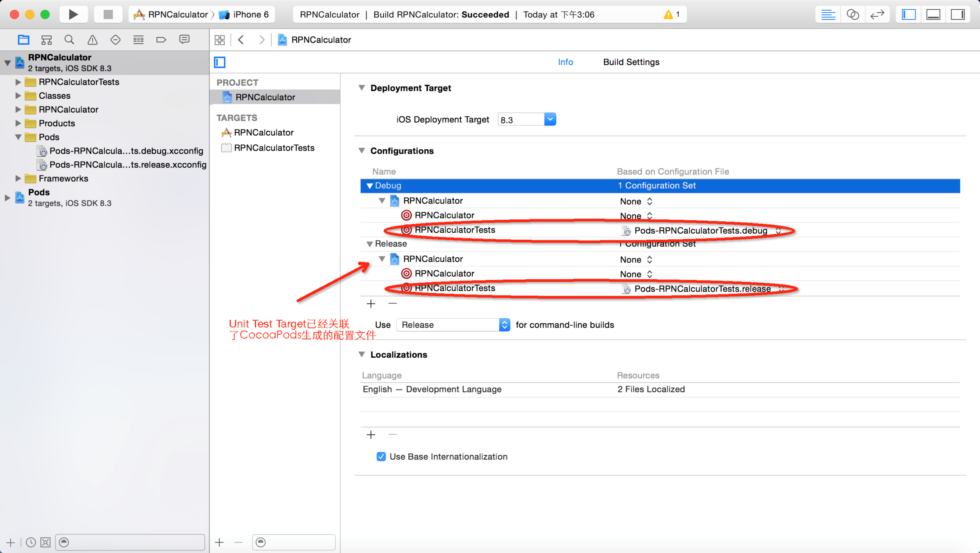Viewport: 980px width, 553px height.
Task: Open the test navigator diamond icon
Action: [115, 40]
